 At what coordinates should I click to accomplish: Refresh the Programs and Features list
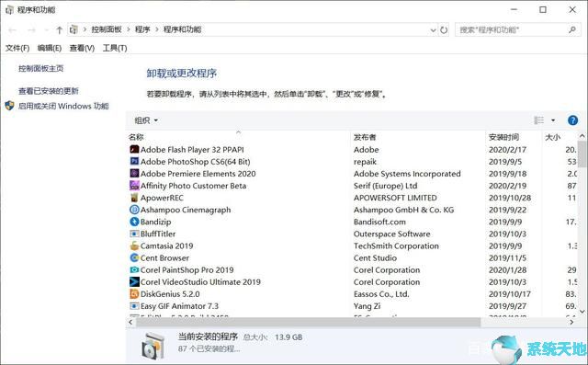click(444, 29)
